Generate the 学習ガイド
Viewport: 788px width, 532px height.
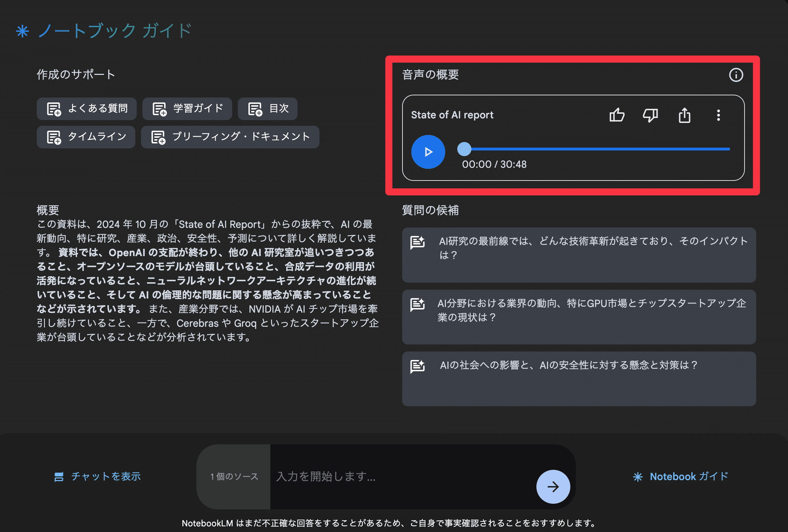(x=187, y=108)
